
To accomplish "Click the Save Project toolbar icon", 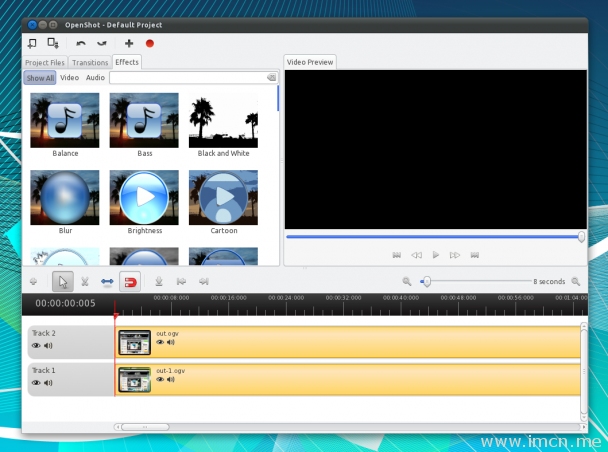I will tap(53, 43).
